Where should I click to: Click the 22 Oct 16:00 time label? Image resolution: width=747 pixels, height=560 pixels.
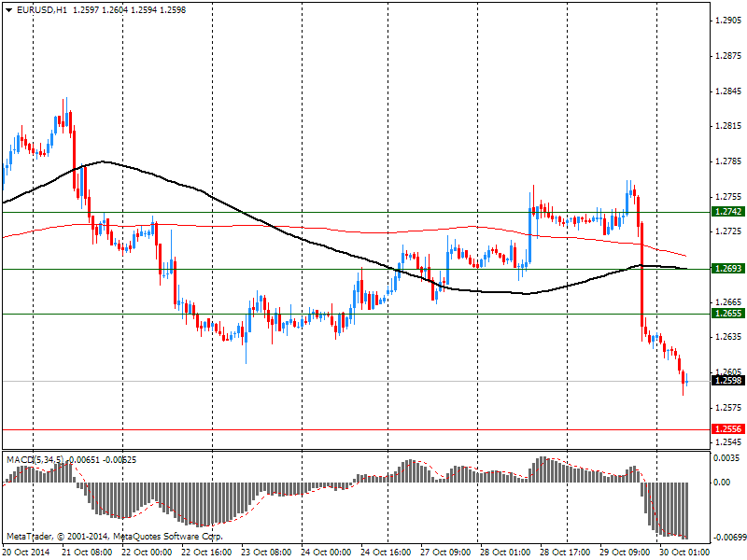tap(206, 553)
